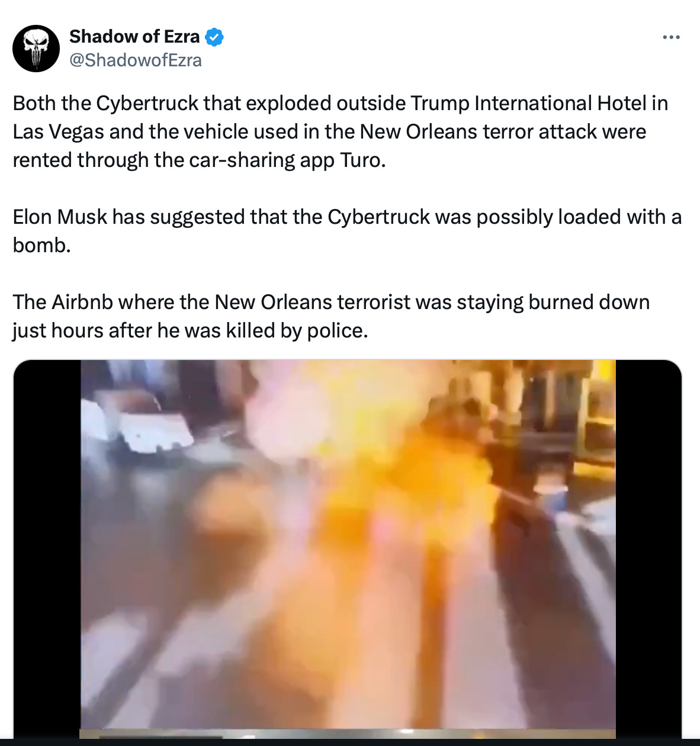Open the three-dot more options menu
The width and height of the screenshot is (700, 746).
click(x=671, y=37)
